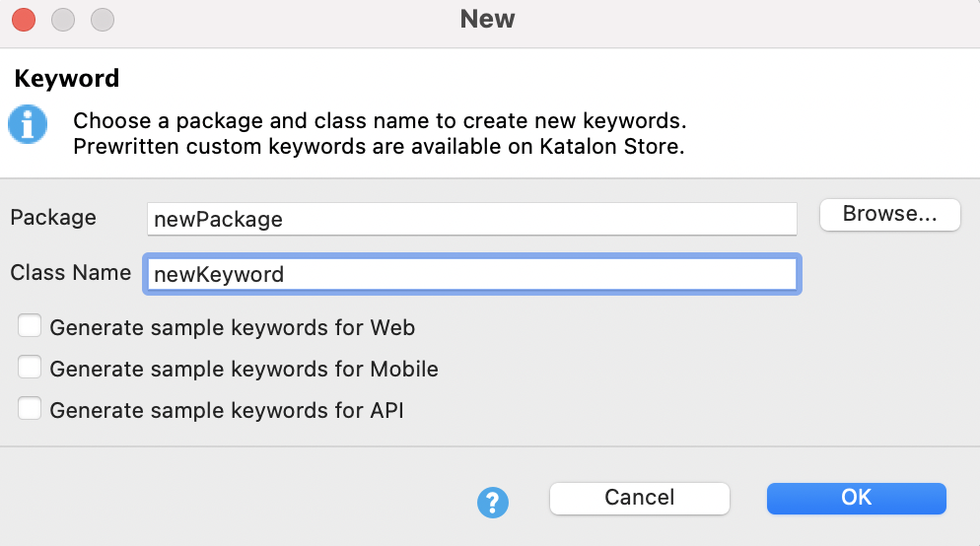
Task: Click the gray zoom window button
Action: coord(102,20)
